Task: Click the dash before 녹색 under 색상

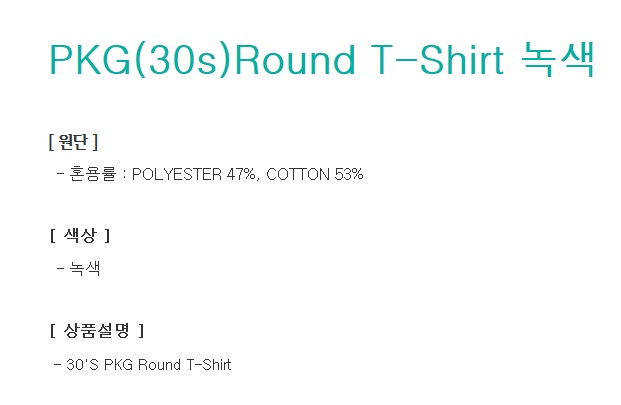Action: click(x=61, y=268)
